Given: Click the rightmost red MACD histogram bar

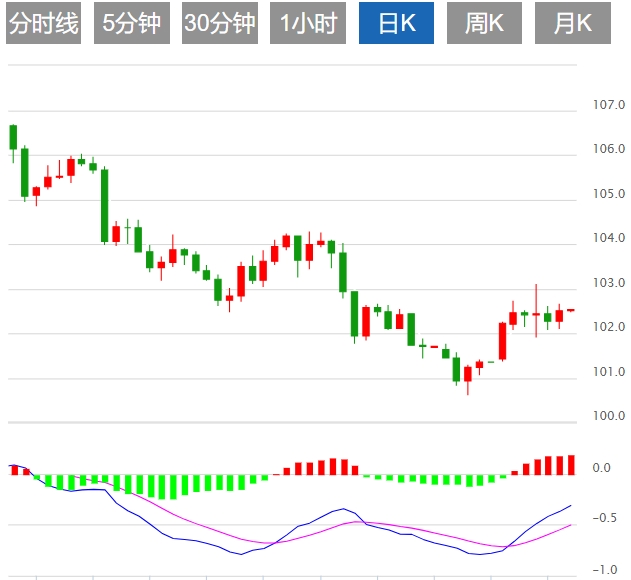Looking at the screenshot, I should 571,464.
